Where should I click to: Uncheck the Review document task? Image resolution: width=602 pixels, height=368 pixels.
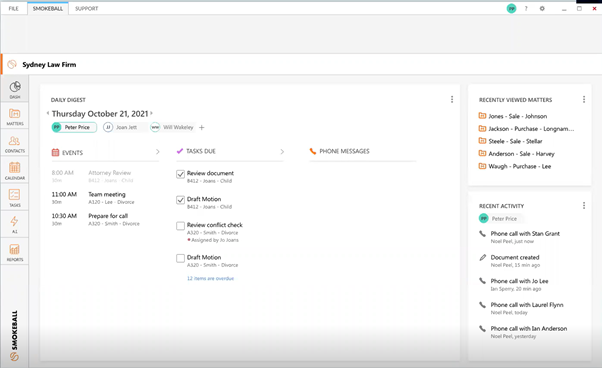coord(180,174)
